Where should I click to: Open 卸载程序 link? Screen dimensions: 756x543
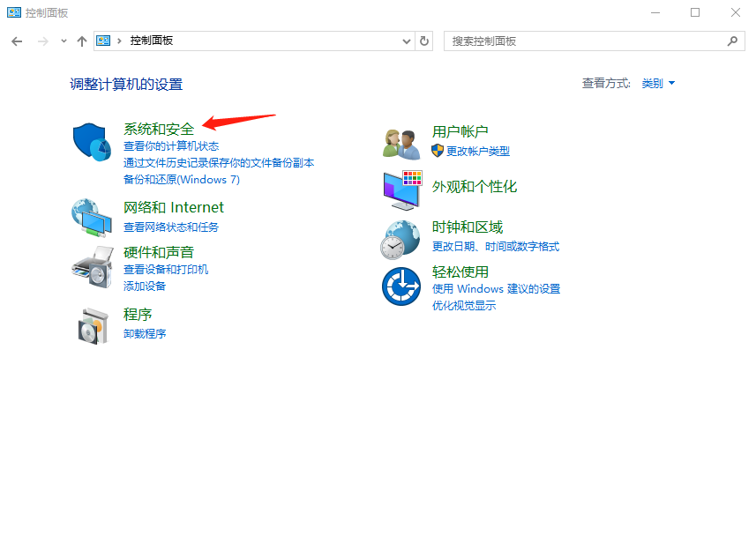(x=145, y=335)
